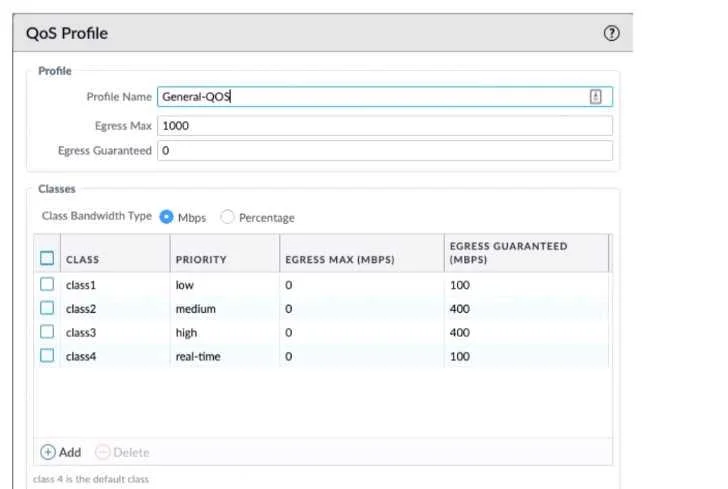The image size is (728, 489).
Task: Focus the Profile Name input field
Action: [385, 97]
